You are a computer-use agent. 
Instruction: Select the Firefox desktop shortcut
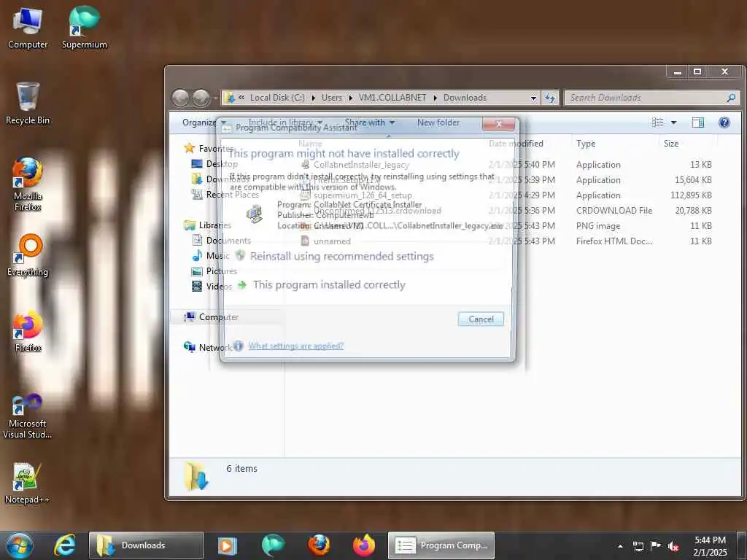click(28, 332)
